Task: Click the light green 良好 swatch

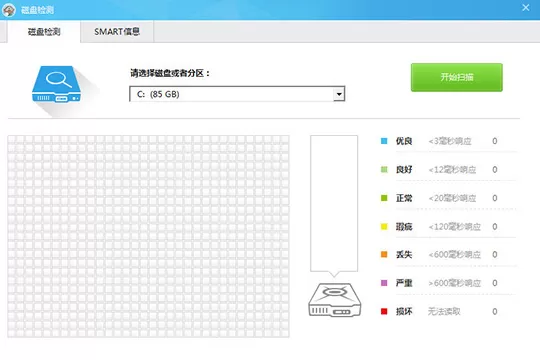Action: pyautogui.click(x=384, y=169)
